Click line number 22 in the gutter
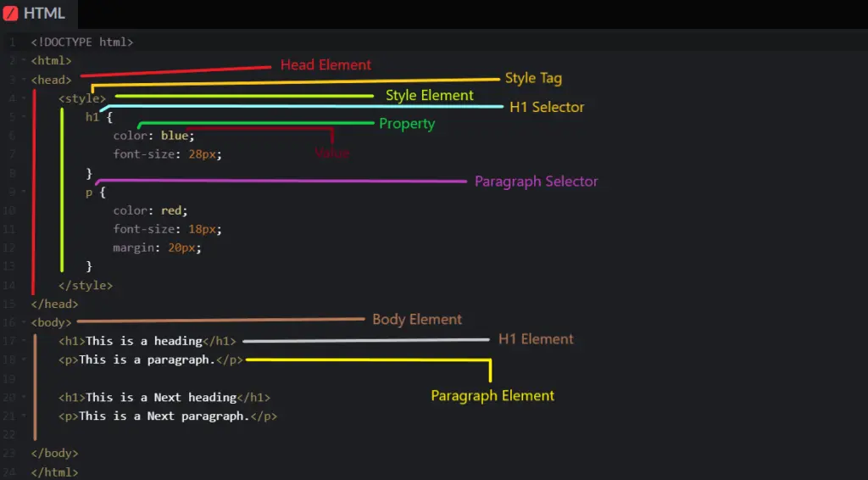The width and height of the screenshot is (868, 480). click(x=9, y=434)
